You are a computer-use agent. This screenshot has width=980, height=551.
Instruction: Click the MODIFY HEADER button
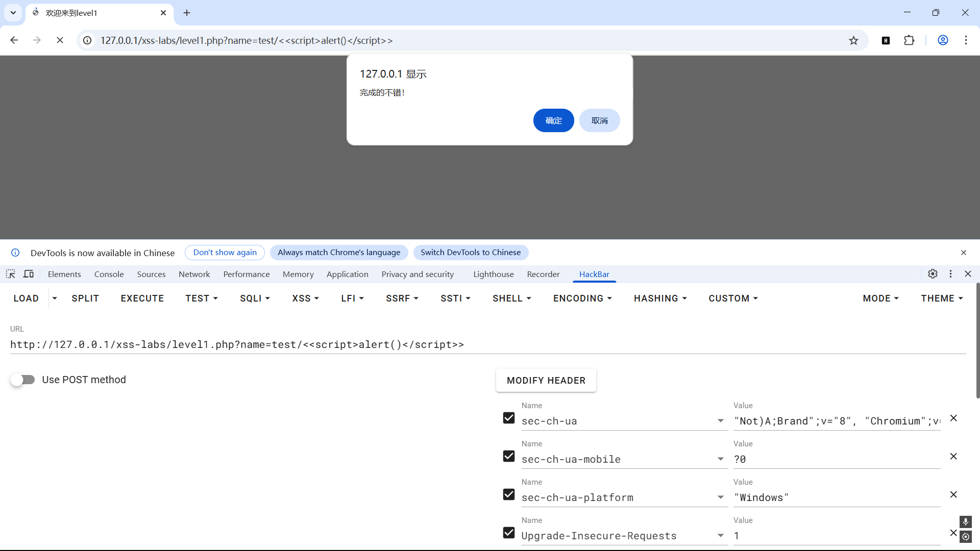pyautogui.click(x=546, y=381)
